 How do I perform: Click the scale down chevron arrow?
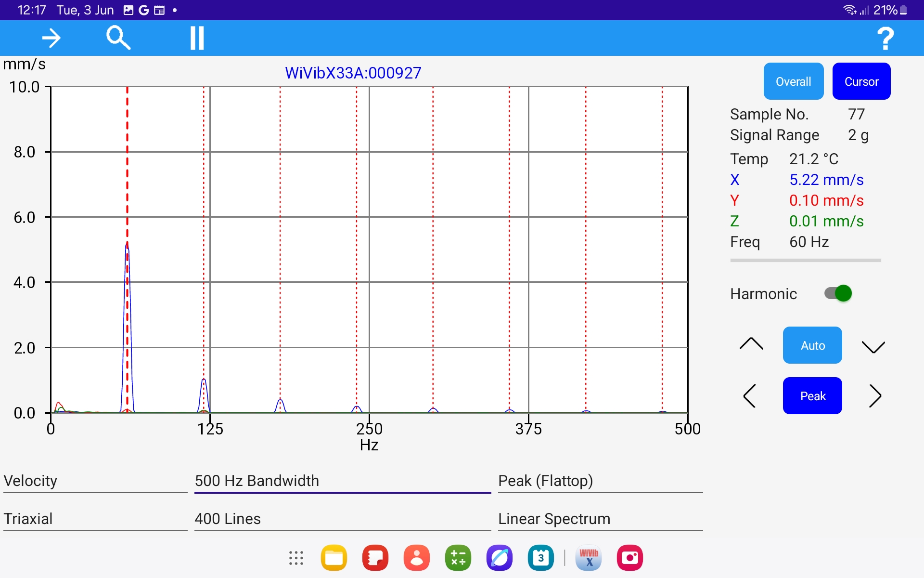(x=873, y=346)
